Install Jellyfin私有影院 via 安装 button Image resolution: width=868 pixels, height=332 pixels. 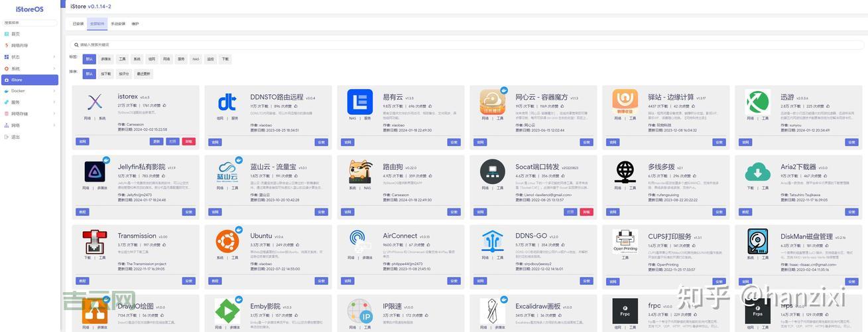pyautogui.click(x=189, y=212)
